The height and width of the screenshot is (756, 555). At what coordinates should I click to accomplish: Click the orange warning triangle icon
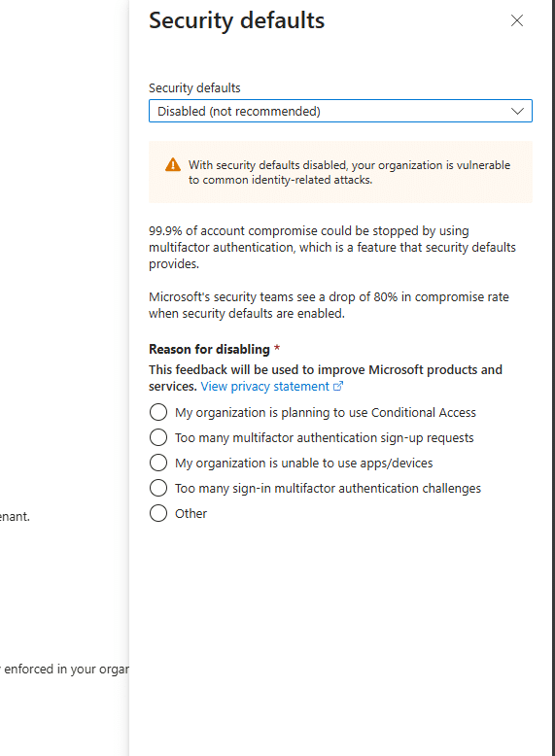[x=173, y=165]
